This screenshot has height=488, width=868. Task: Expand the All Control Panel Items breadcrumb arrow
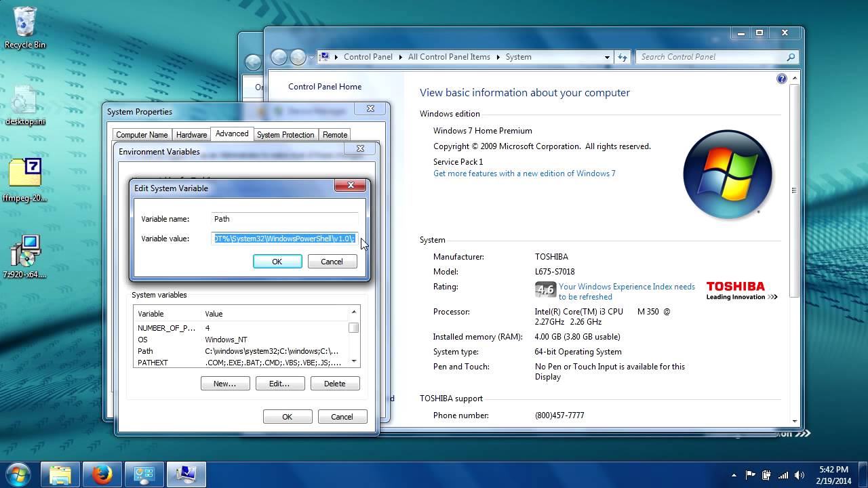coord(498,57)
